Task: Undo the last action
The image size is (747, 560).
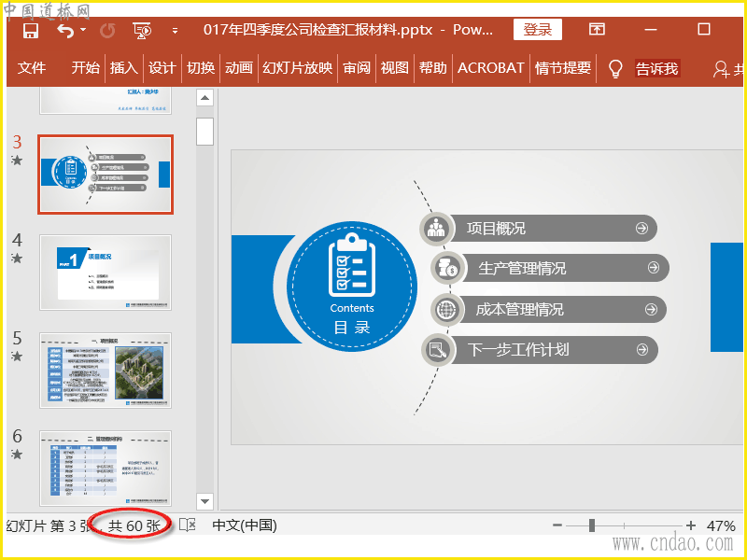Action: point(65,31)
